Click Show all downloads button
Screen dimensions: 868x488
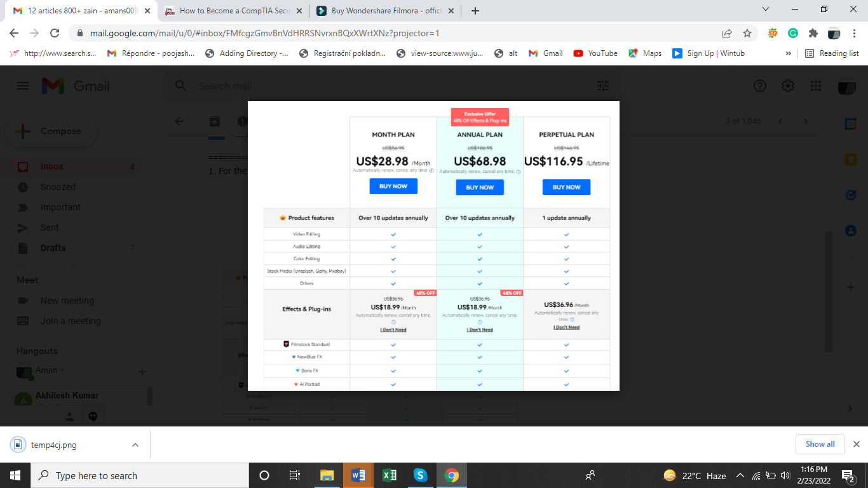pyautogui.click(x=820, y=444)
